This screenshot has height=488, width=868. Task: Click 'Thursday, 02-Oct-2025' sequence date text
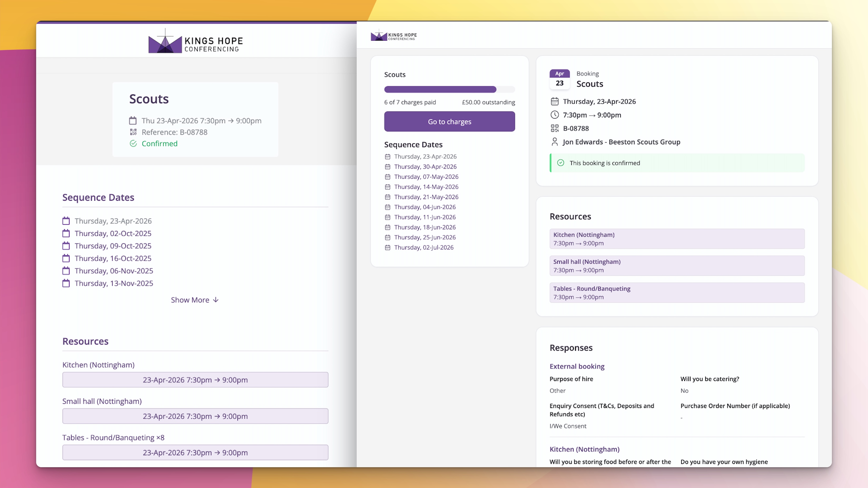click(x=113, y=233)
